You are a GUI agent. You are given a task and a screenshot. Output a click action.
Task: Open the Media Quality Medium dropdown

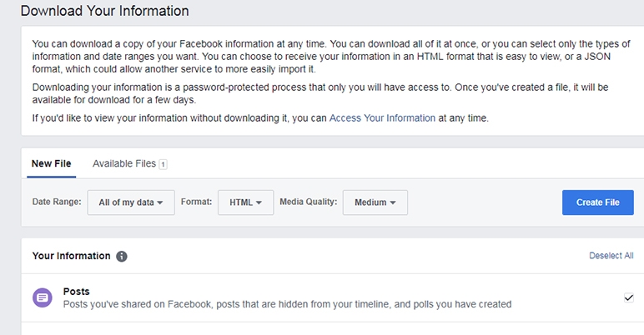click(x=375, y=202)
